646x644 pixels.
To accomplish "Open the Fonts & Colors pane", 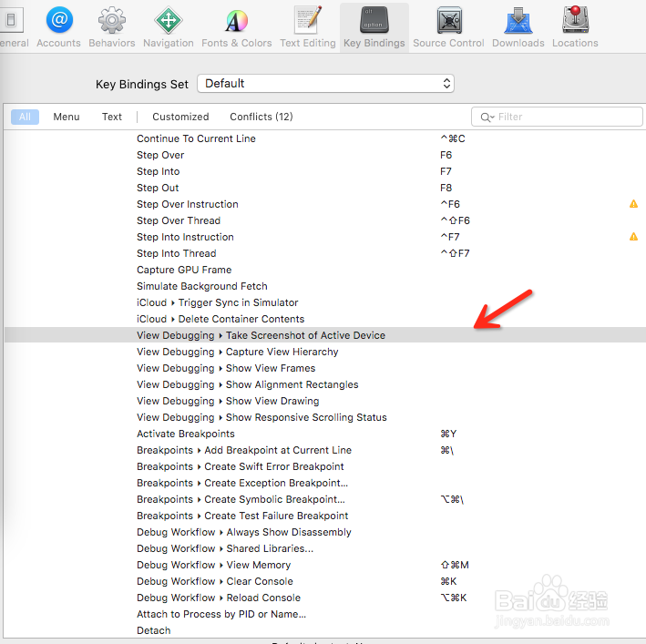I will [x=237, y=26].
